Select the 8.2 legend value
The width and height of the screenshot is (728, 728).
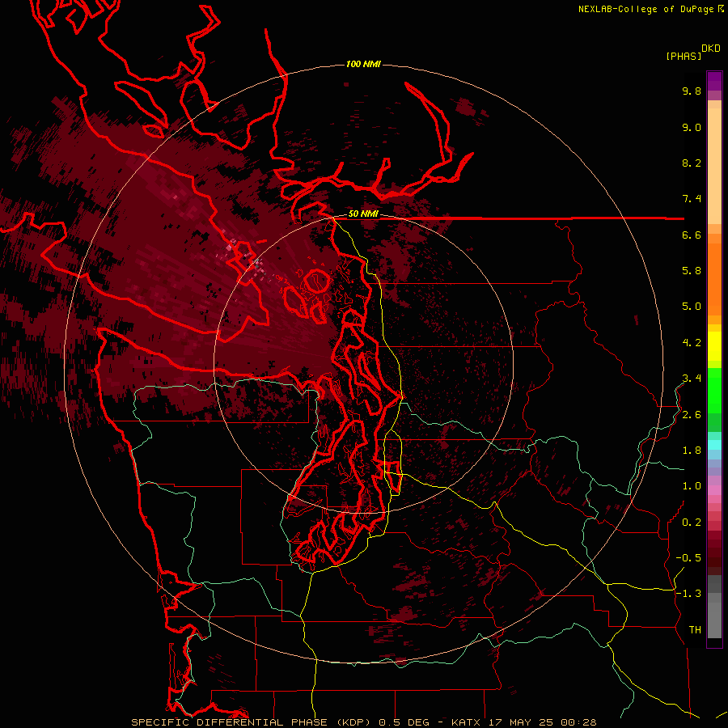(x=692, y=163)
